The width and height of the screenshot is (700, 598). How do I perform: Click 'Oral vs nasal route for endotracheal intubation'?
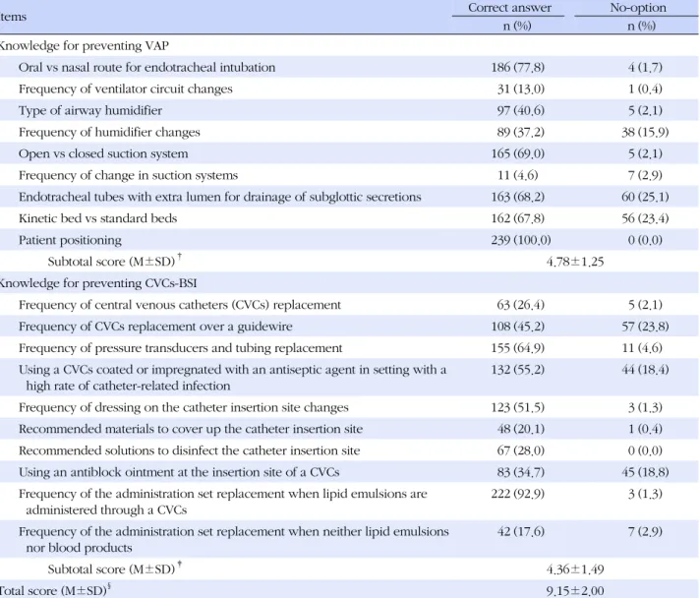pos(146,68)
